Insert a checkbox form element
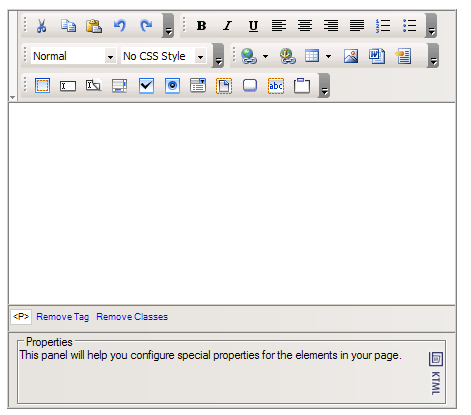471x415 pixels. click(146, 86)
